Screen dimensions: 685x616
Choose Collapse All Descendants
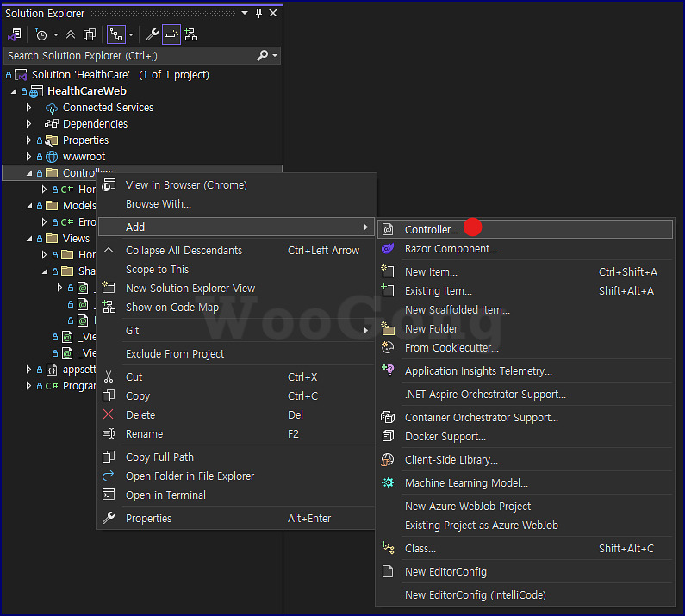click(236, 251)
